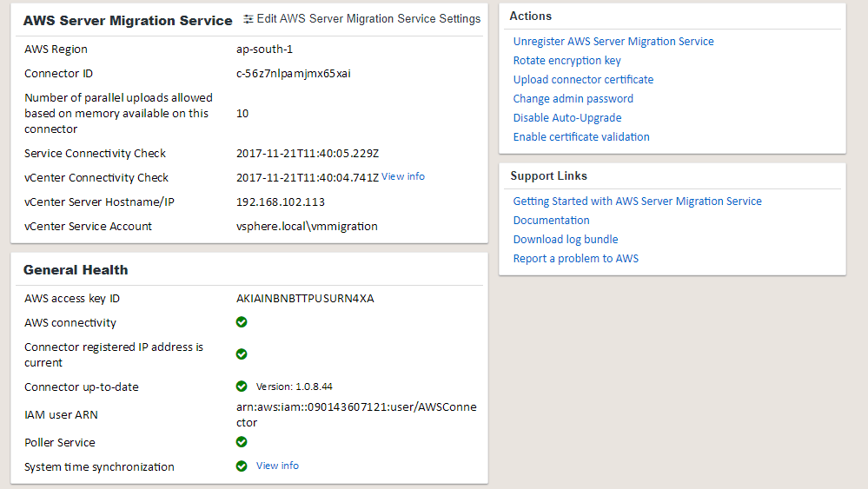Click the vCenter Server Hostname/IP label
Viewport: 868px width, 489px height.
(99, 202)
